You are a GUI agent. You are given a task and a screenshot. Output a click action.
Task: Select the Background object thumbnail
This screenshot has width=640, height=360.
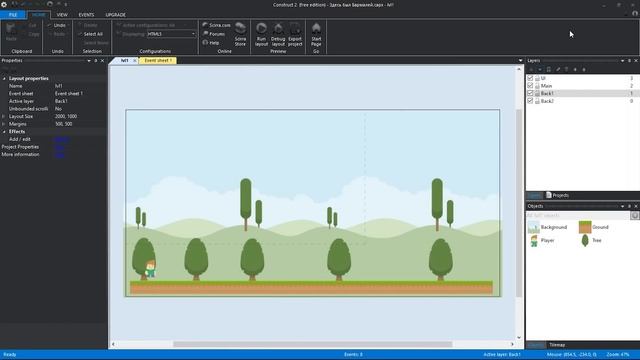pyautogui.click(x=533, y=227)
